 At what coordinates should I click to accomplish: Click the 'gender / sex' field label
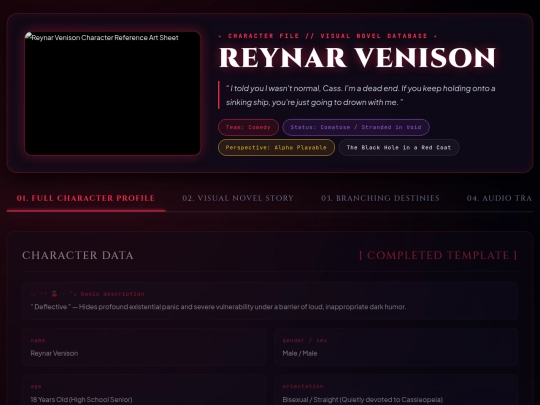coord(305,340)
